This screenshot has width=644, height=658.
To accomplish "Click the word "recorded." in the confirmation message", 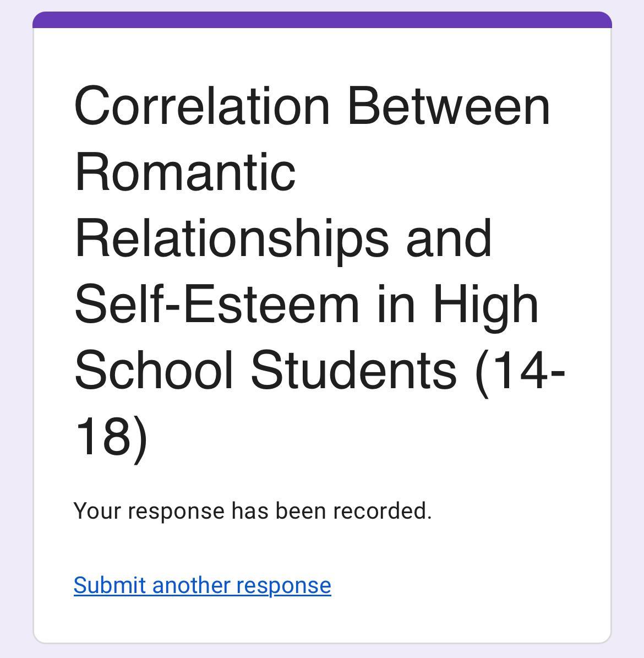I will [x=383, y=511].
